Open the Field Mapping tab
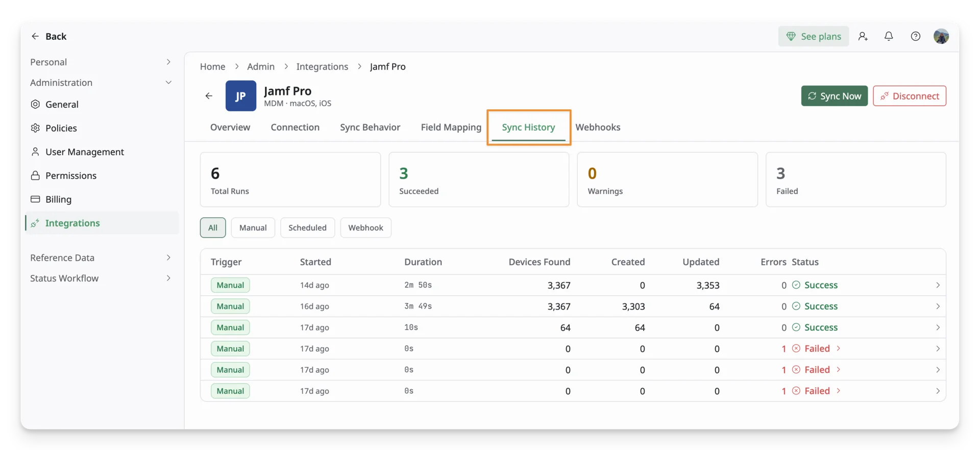The width and height of the screenshot is (980, 450). click(x=451, y=127)
